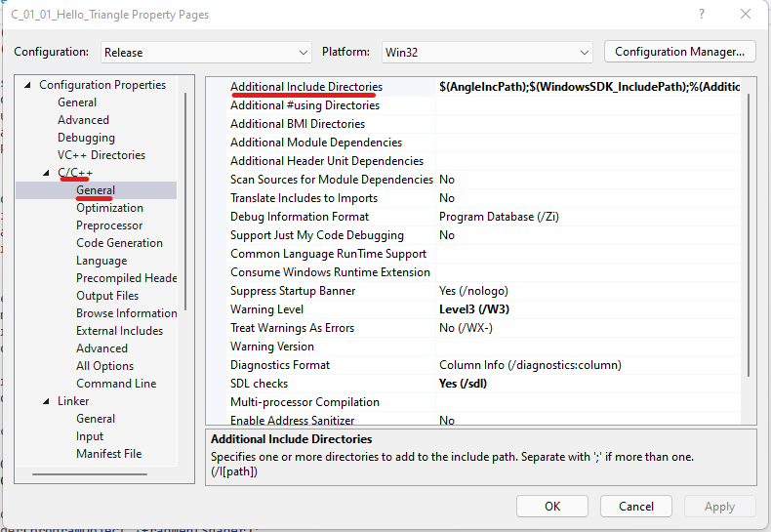This screenshot has width=771, height=532.
Task: Select the Warning Level property
Action: [266, 309]
